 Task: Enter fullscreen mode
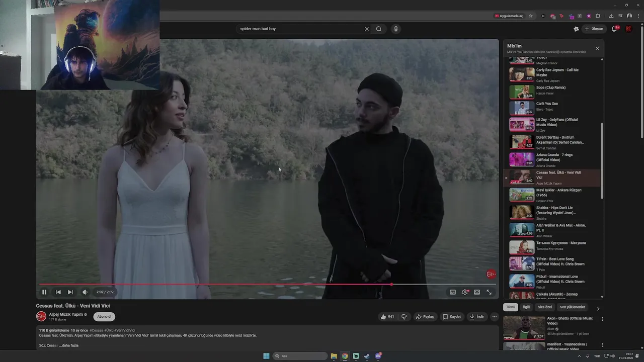pyautogui.click(x=489, y=292)
